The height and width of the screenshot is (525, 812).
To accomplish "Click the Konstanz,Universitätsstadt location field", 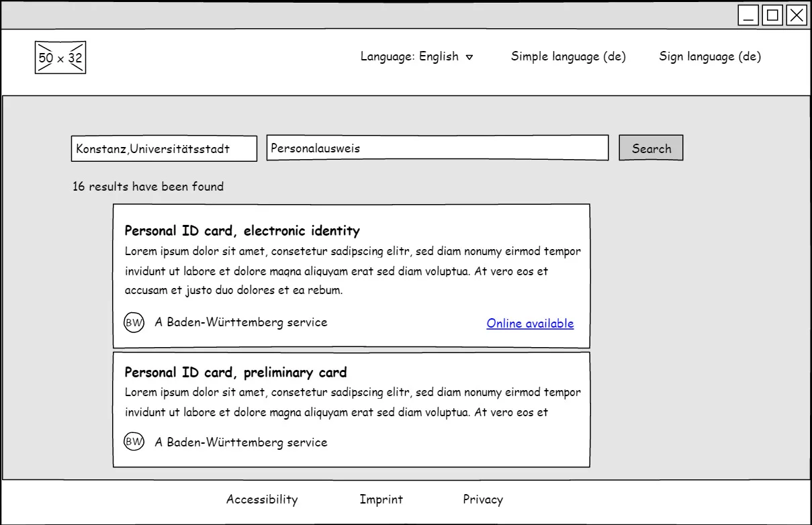I will pyautogui.click(x=164, y=149).
